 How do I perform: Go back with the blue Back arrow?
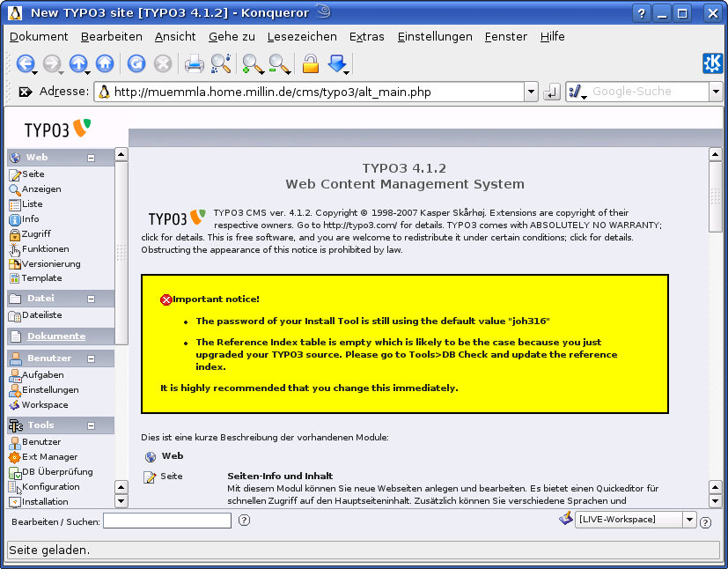[x=26, y=63]
